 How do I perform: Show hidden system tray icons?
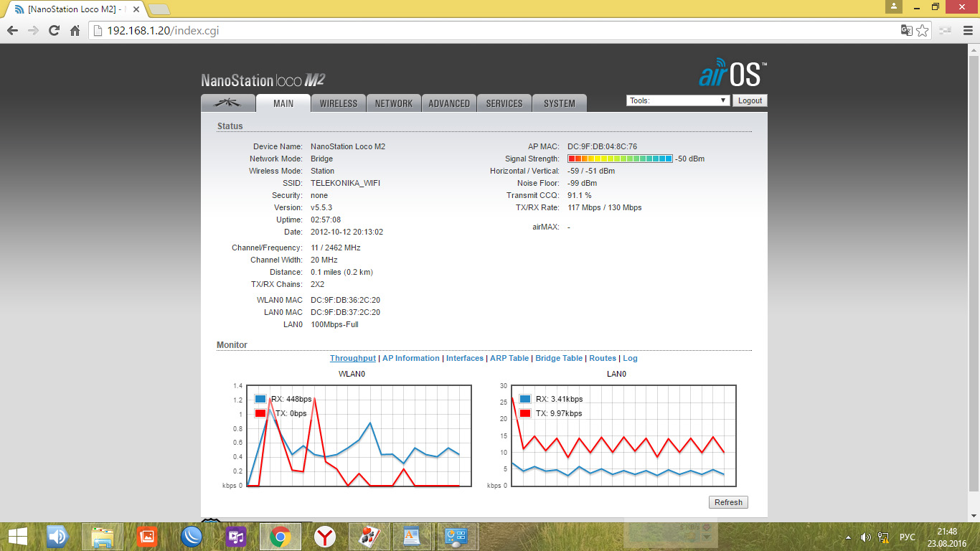pyautogui.click(x=849, y=537)
